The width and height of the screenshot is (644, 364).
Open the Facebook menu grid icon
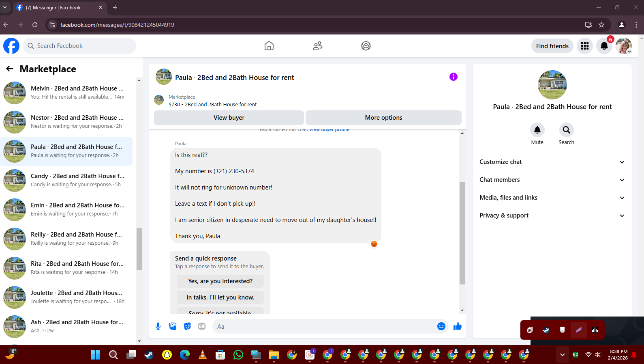tap(585, 46)
